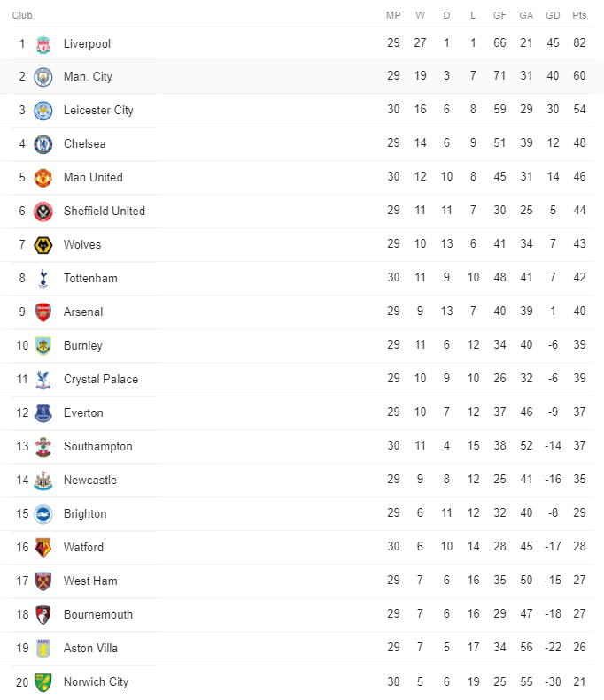This screenshot has width=604, height=700.
Task: Click the Arsenal cannon crest icon
Action: tap(43, 312)
